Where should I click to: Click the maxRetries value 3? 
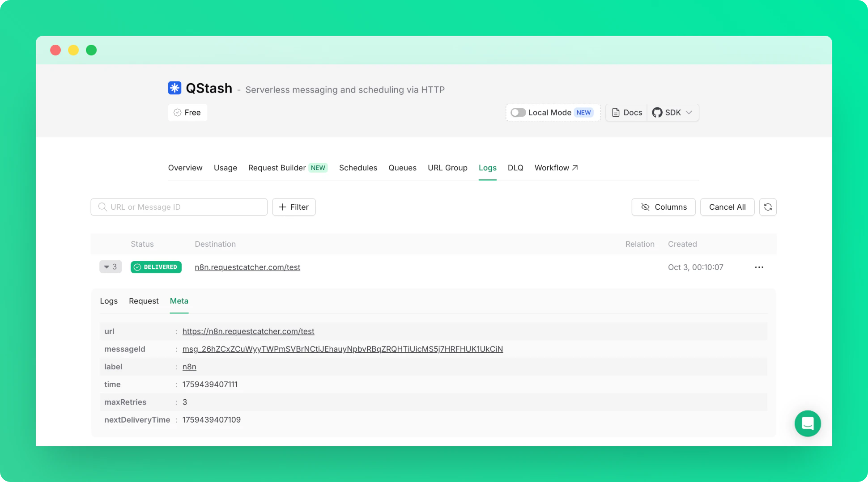(x=185, y=402)
